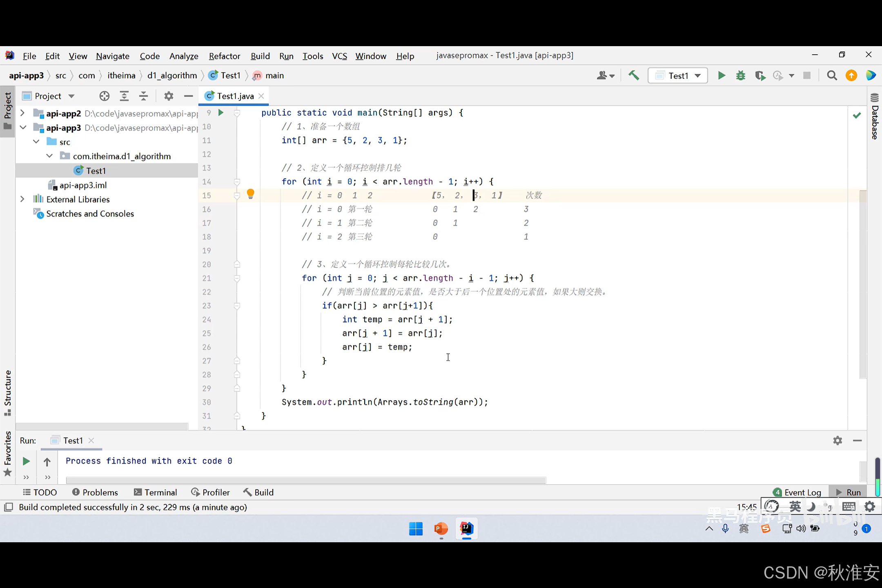This screenshot has height=588, width=882.
Task: Expand the api-app2 module node
Action: [x=23, y=113]
